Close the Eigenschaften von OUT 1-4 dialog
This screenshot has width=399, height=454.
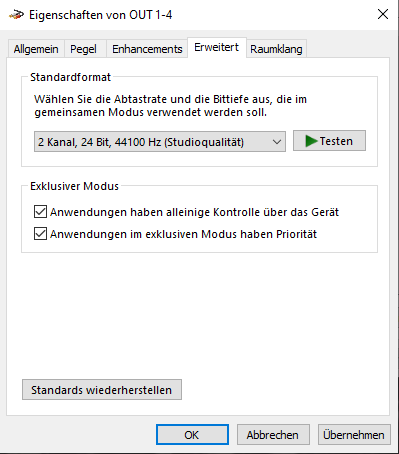click(383, 14)
